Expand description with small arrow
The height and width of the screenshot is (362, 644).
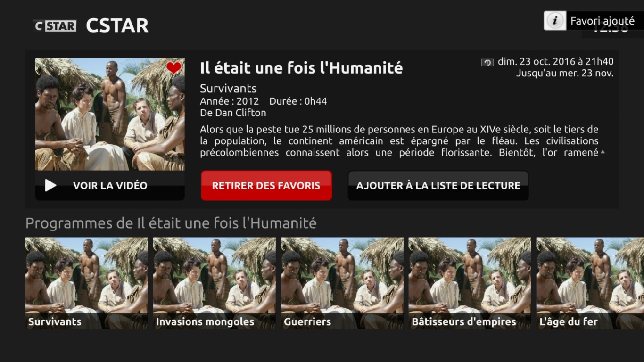tap(603, 152)
